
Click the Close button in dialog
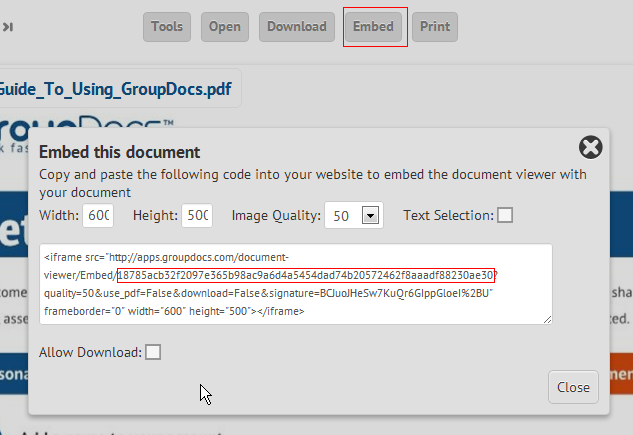pos(573,387)
